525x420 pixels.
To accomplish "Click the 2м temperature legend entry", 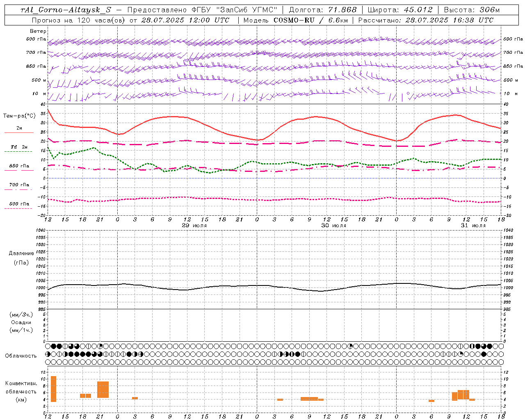I will pos(19,128).
